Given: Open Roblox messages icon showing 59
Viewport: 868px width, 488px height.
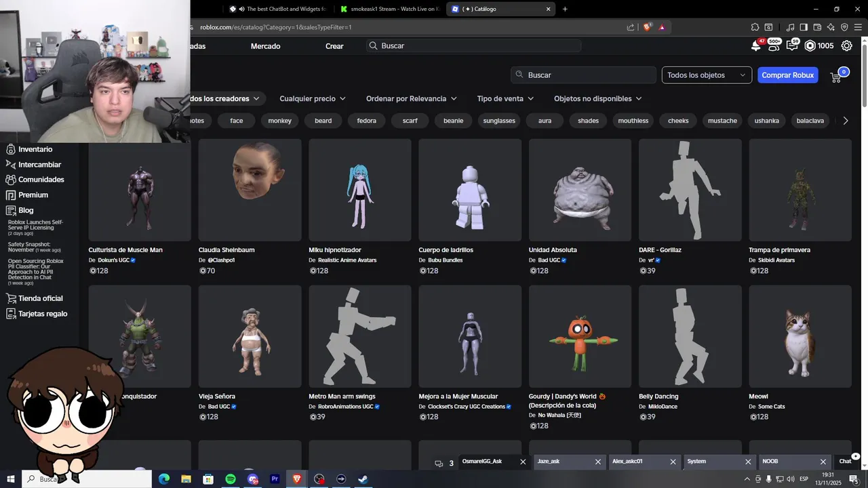Looking at the screenshot, I should pos(792,45).
